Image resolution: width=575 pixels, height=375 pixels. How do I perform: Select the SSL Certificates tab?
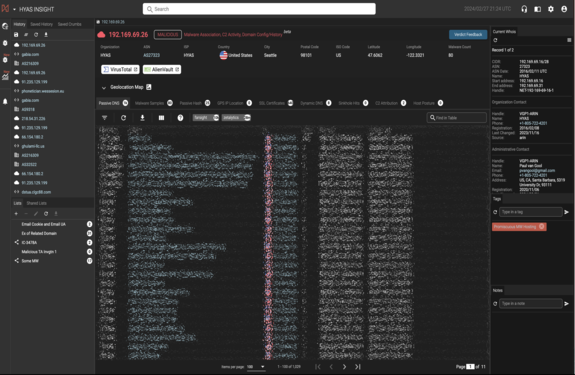pyautogui.click(x=276, y=103)
